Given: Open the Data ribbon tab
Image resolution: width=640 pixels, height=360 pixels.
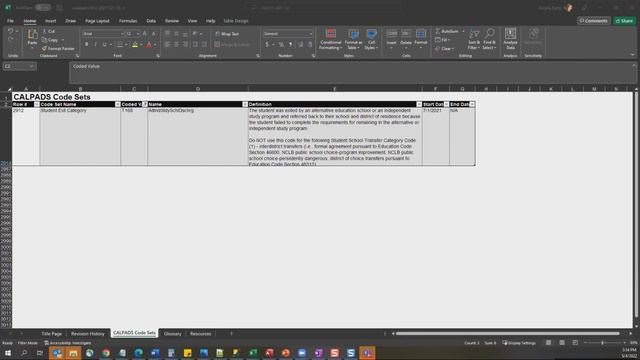Looking at the screenshot, I should click(151, 21).
